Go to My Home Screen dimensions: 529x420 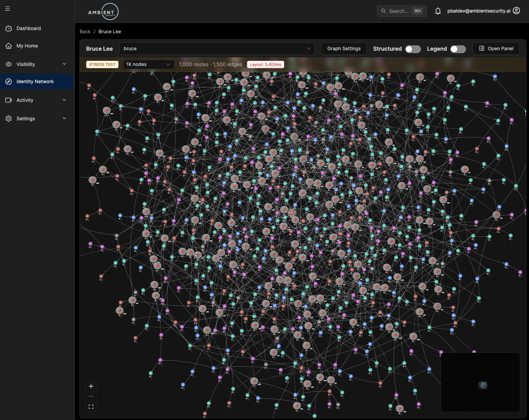(x=36, y=46)
